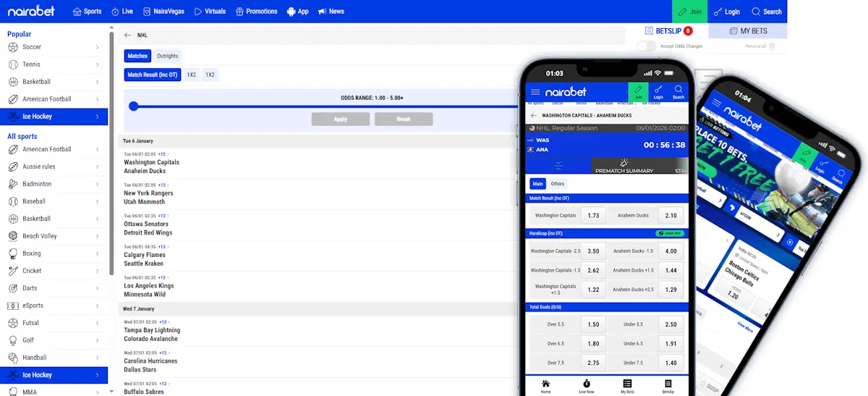Click the Golf icon in sidebar

[13, 340]
